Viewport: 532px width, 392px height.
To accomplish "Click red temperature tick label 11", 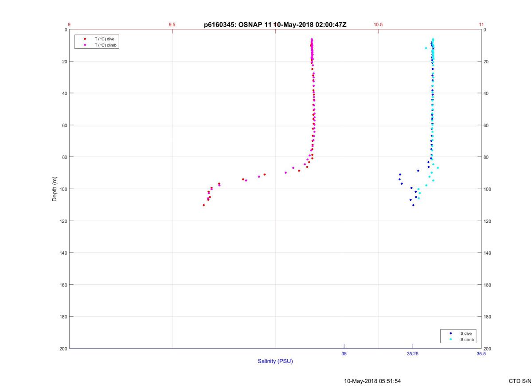I will pos(481,25).
